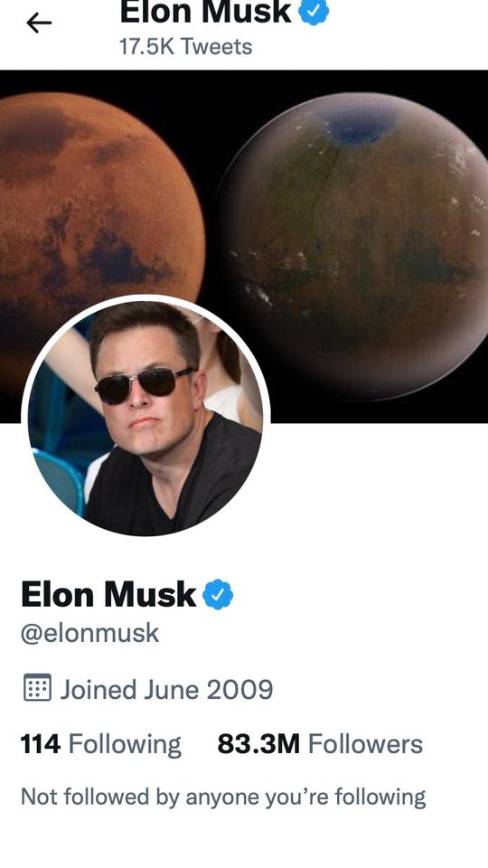Select the @elonmusk handle text

tap(90, 633)
